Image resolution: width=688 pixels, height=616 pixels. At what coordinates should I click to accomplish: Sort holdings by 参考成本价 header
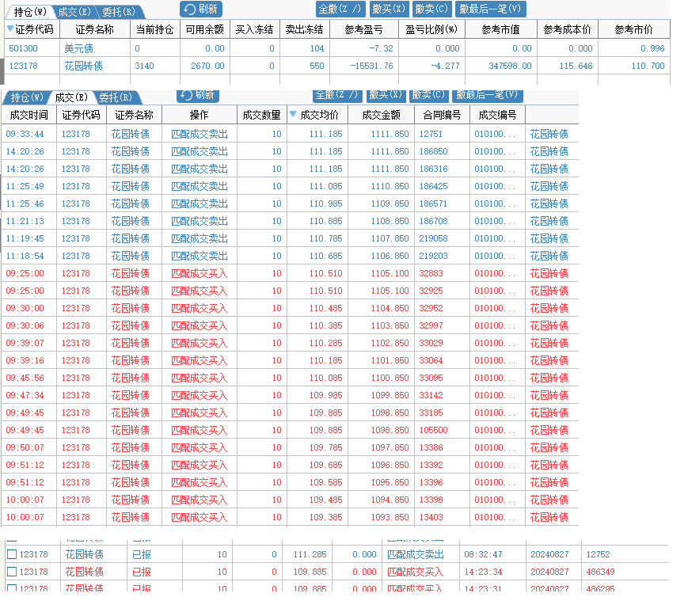(568, 29)
